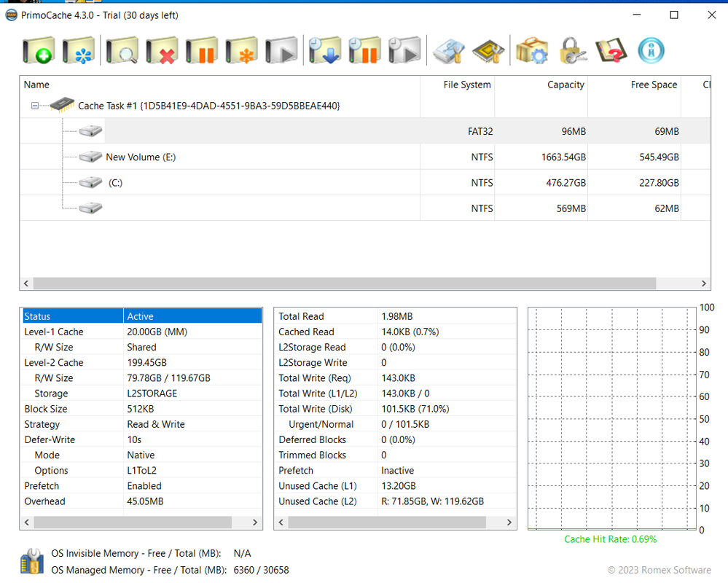Viewport: 728px width, 583px height.
Task: Click the Create New Cache Task icon
Action: click(x=38, y=50)
